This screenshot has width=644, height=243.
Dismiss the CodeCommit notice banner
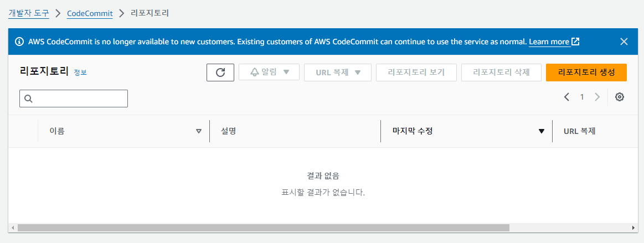[624, 42]
